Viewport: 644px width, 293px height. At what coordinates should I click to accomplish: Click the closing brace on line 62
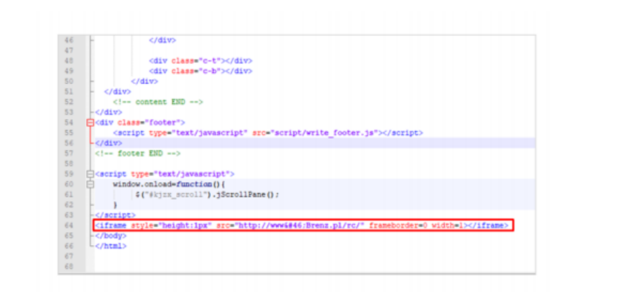click(116, 205)
